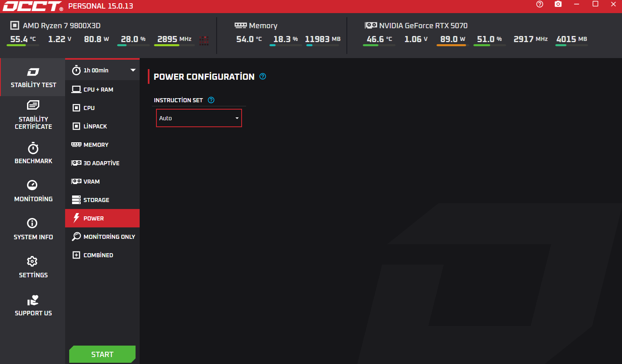Select the Combined test
The image size is (622, 364).
coord(102,255)
